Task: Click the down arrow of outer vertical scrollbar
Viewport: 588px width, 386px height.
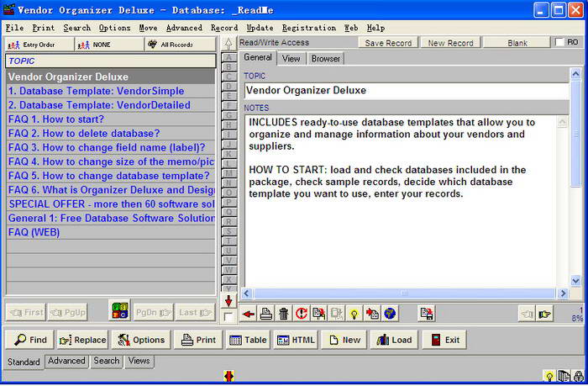Action: (575, 280)
